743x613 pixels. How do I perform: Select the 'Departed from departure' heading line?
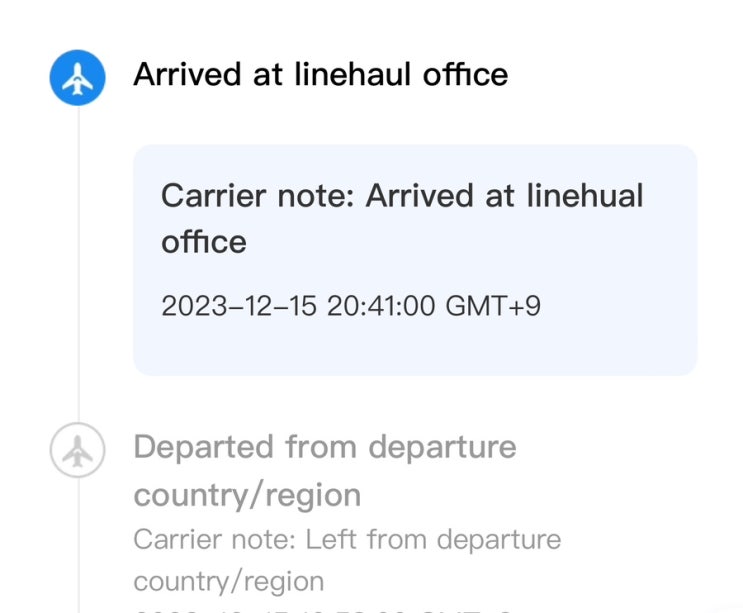click(325, 446)
